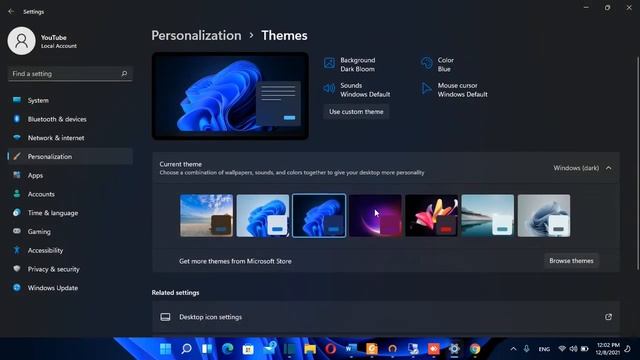The image size is (640, 360).
Task: Open the clock showing 12:02 PM
Action: tap(609, 349)
